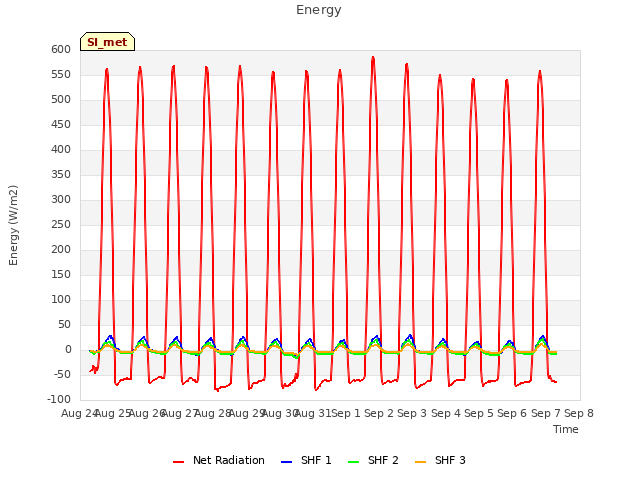Image resolution: width=640 pixels, height=480 pixels.
Task: Toggle the SHF 1 legend entry
Action: [306, 460]
